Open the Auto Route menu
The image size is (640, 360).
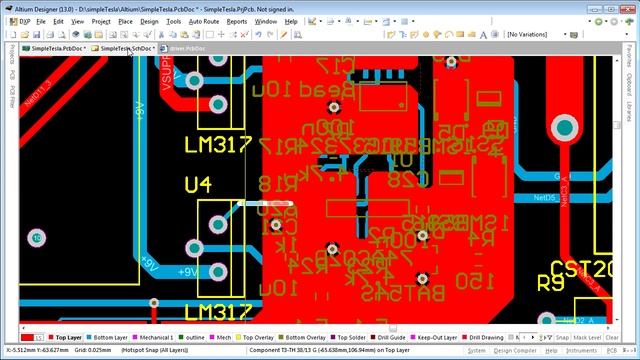pyautogui.click(x=204, y=22)
